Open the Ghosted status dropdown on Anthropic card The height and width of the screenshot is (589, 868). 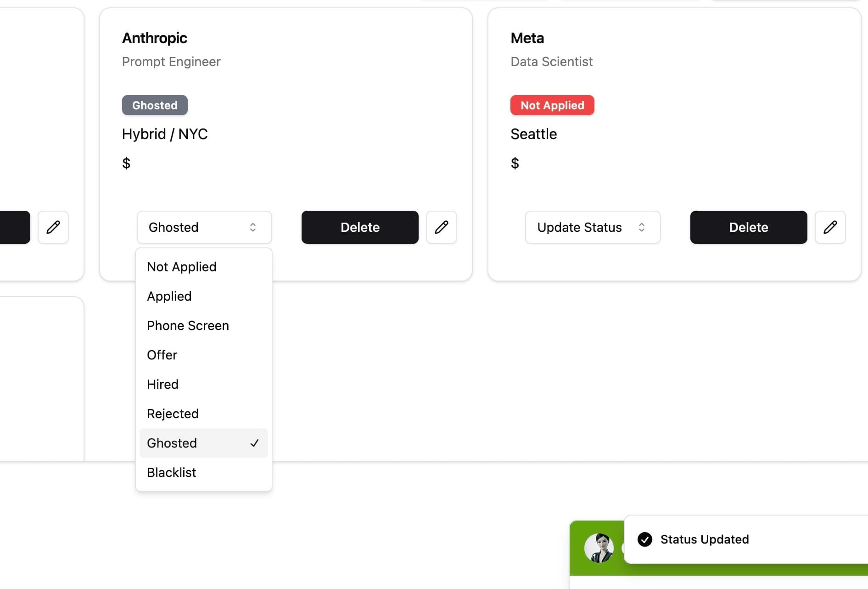pos(204,227)
